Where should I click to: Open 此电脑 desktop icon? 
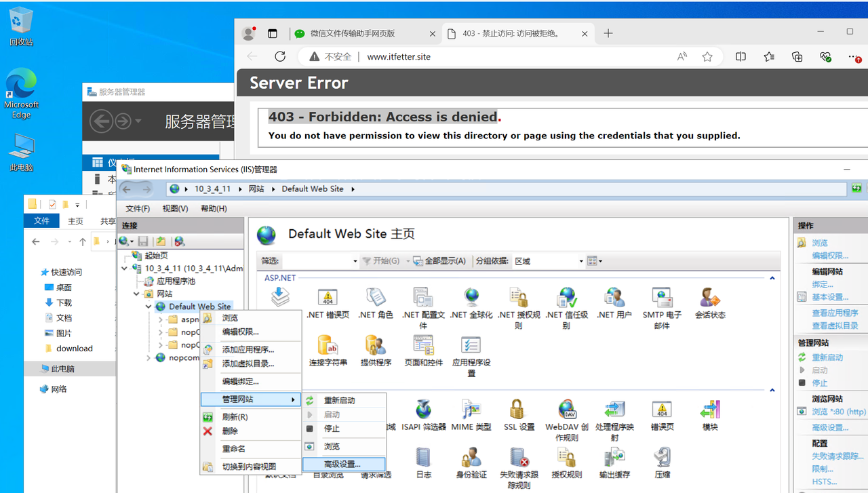21,152
